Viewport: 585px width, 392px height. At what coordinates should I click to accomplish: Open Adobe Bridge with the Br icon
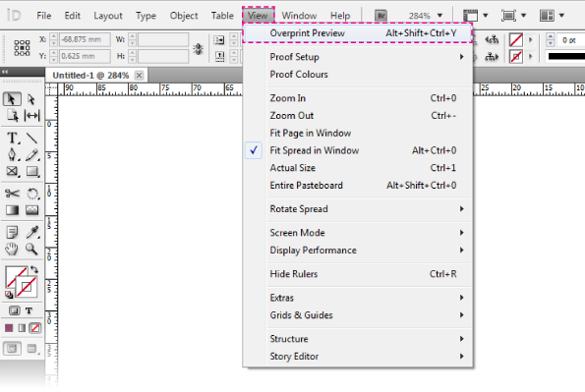click(380, 16)
